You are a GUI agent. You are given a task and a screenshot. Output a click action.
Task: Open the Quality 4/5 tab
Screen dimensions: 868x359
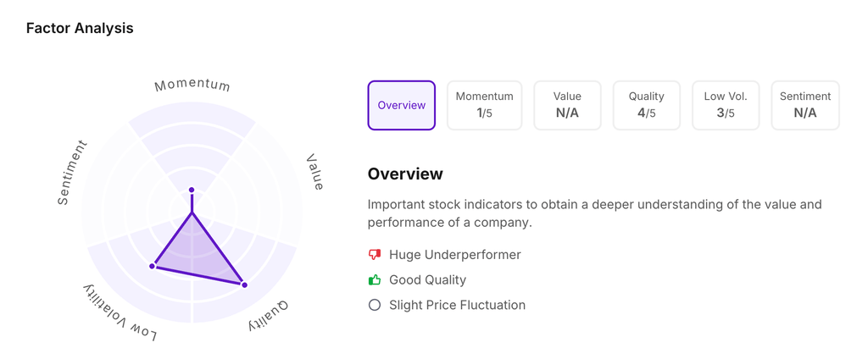[646, 105]
